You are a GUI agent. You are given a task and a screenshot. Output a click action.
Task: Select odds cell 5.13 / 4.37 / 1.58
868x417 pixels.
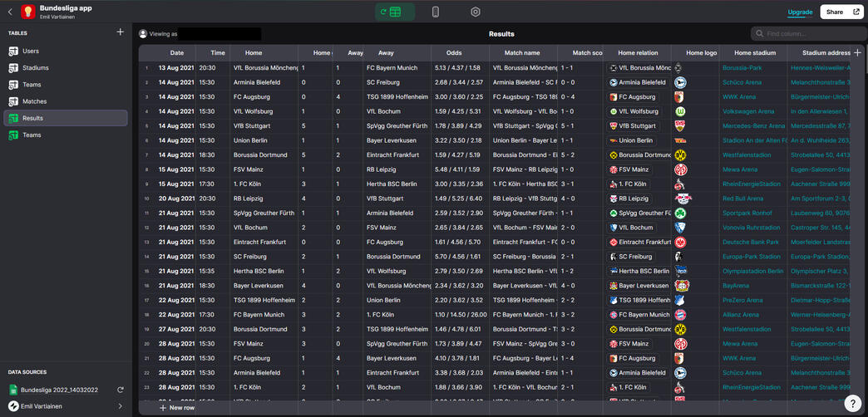pos(460,68)
